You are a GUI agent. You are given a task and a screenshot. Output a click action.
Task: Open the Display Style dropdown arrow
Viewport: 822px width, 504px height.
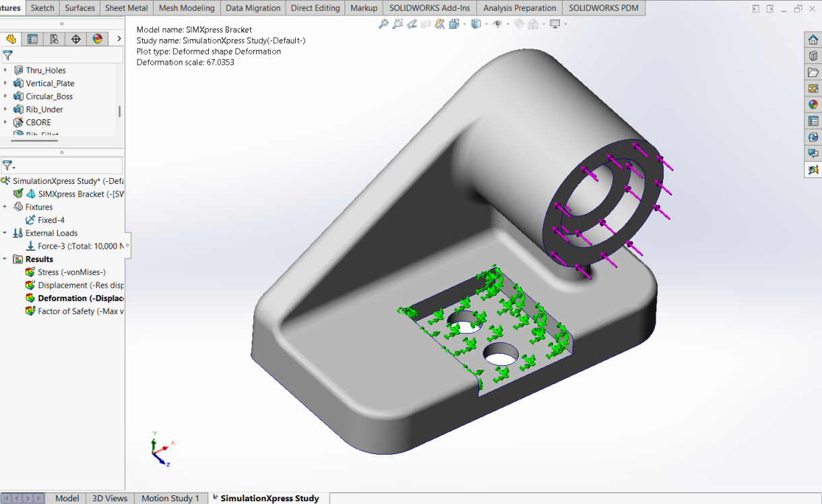486,24
